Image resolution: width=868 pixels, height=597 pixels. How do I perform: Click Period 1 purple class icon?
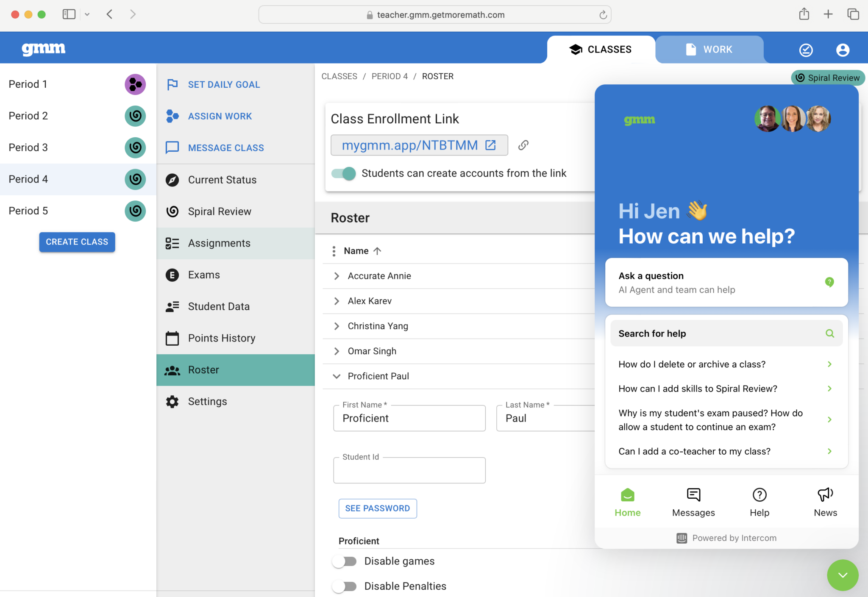click(135, 84)
